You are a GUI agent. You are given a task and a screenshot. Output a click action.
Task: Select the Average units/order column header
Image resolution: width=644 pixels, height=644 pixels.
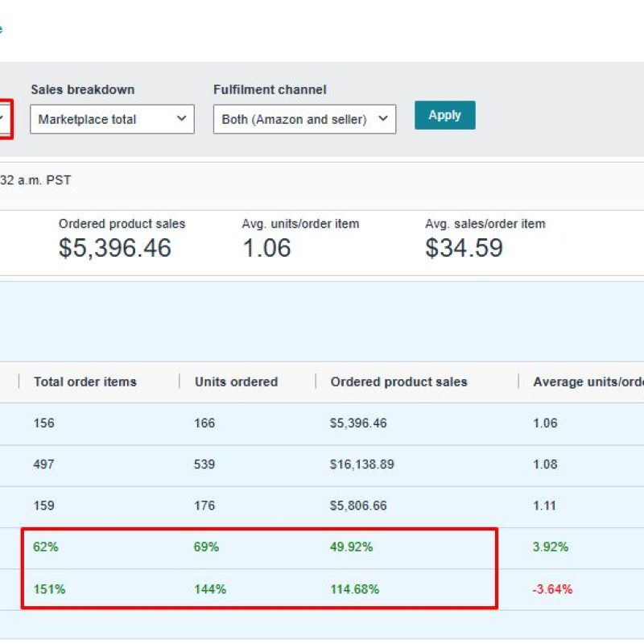(588, 382)
